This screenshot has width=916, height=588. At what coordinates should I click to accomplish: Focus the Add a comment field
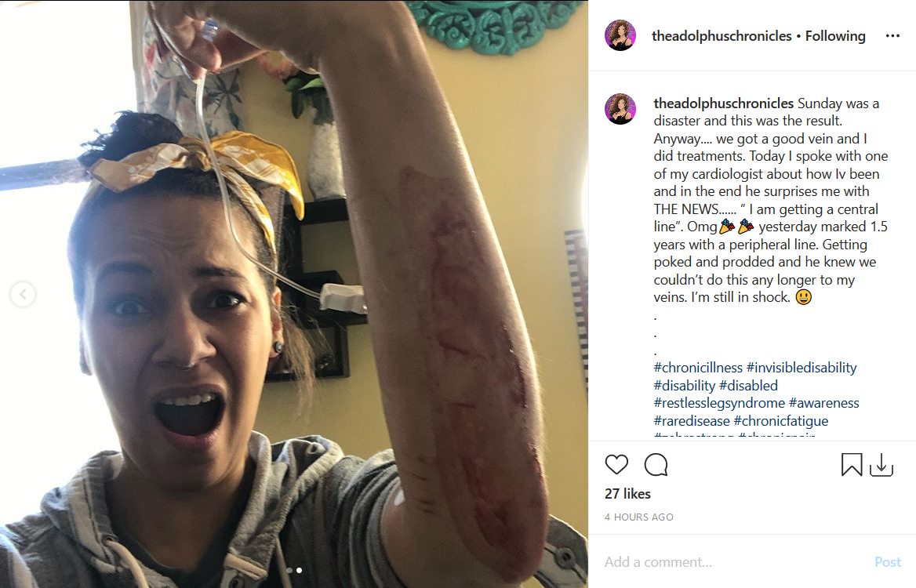[733, 561]
